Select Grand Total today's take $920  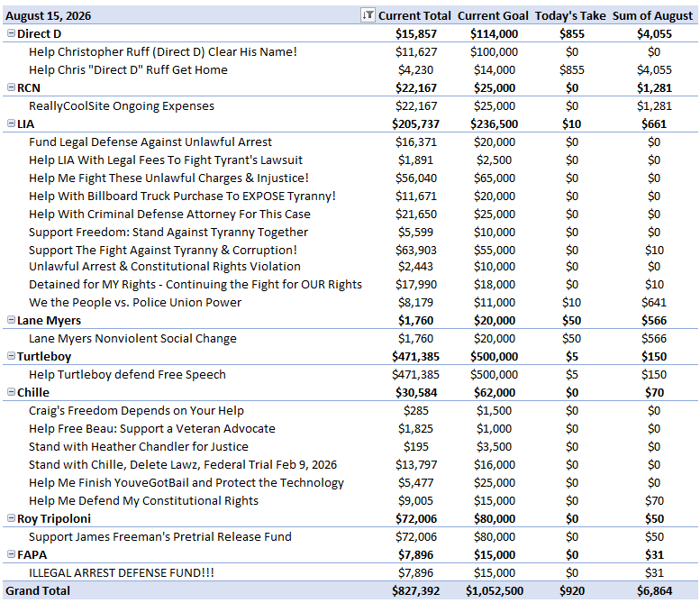pos(572,591)
